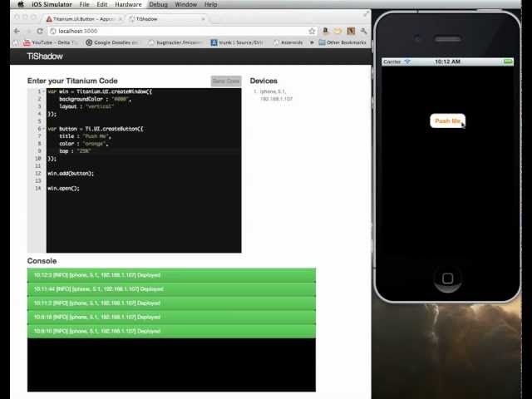Open the Help menu
Screen dimensions: 532x399
tap(210, 4)
